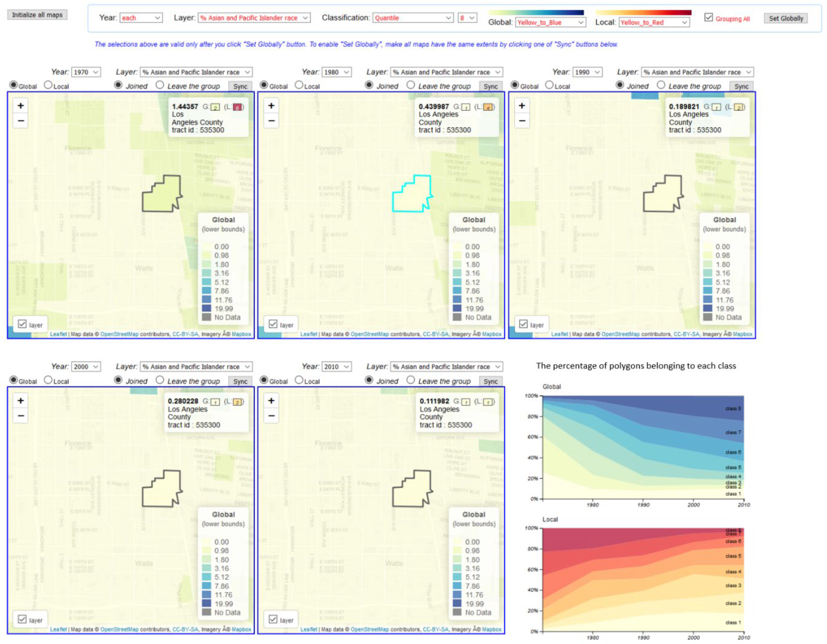
Task: Toggle layer checkbox on 1970 map
Action: 22,324
